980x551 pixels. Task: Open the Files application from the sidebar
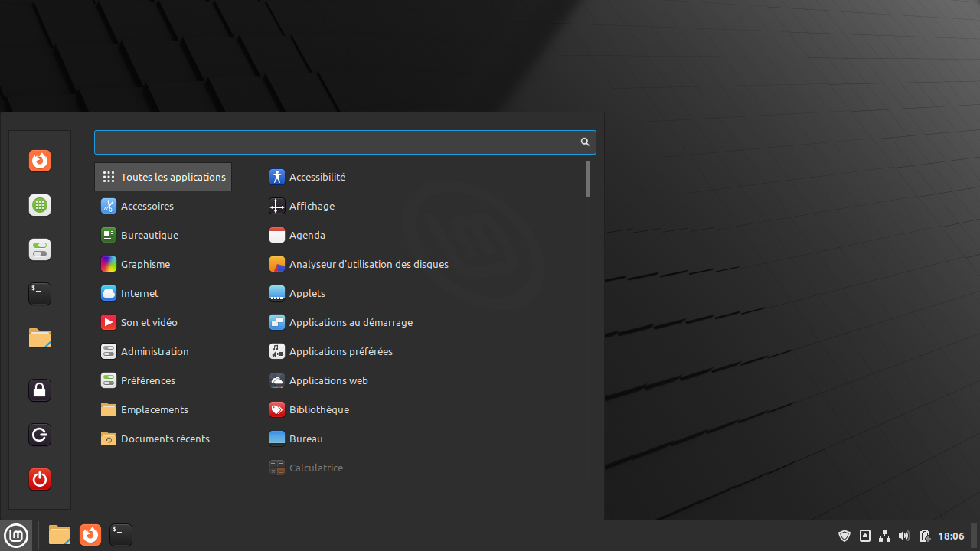[39, 337]
